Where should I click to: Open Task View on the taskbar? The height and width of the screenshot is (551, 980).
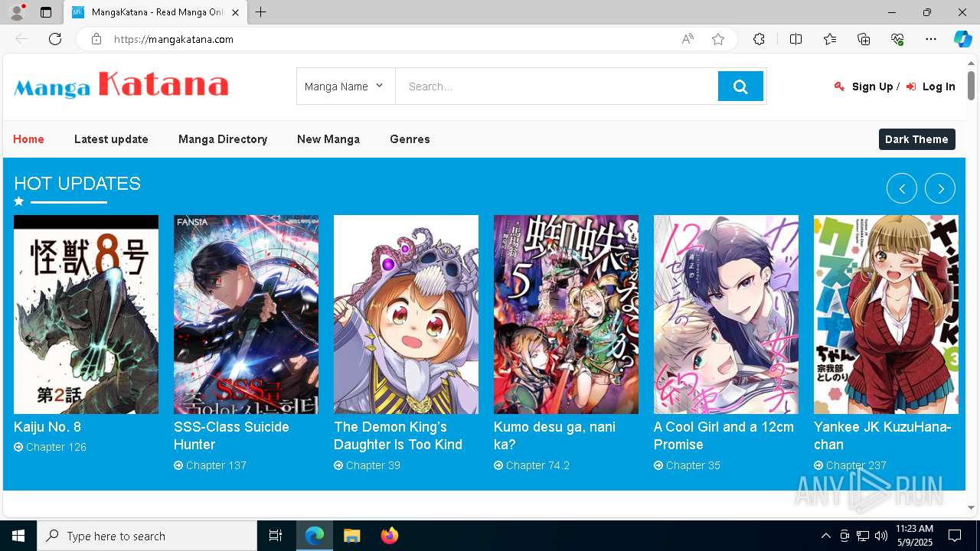point(276,536)
